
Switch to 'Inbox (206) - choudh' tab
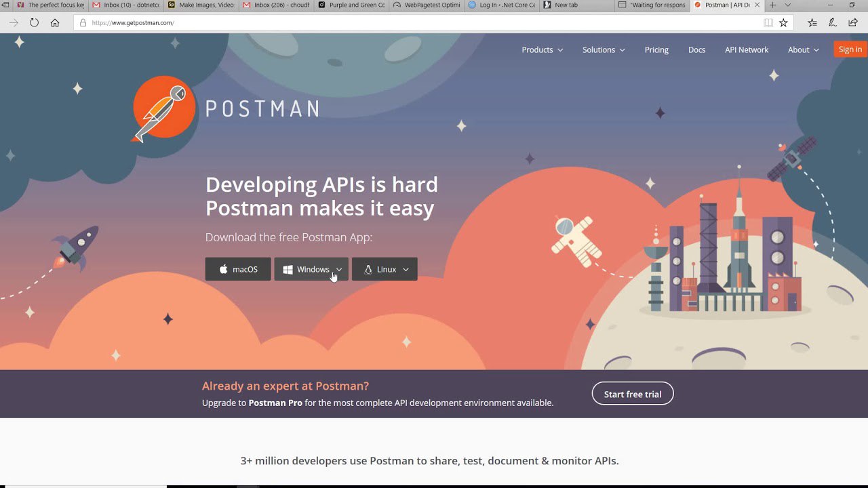pyautogui.click(x=277, y=5)
